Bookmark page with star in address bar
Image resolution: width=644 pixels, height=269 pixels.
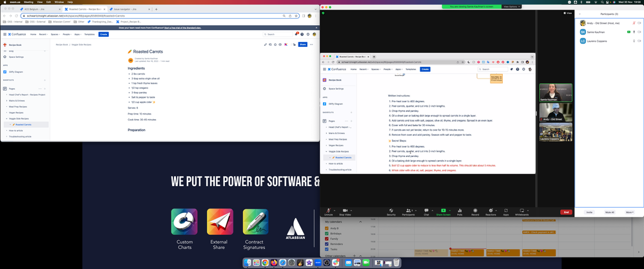(x=296, y=15)
